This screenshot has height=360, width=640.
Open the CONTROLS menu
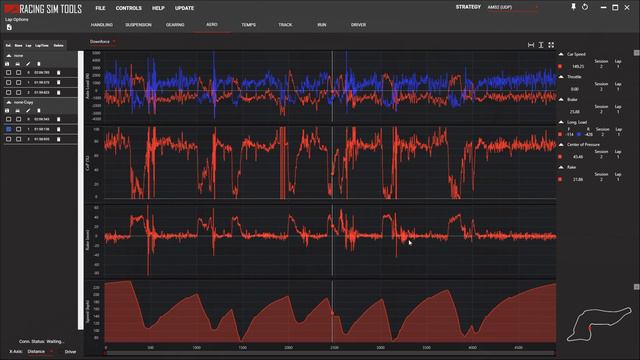(129, 8)
